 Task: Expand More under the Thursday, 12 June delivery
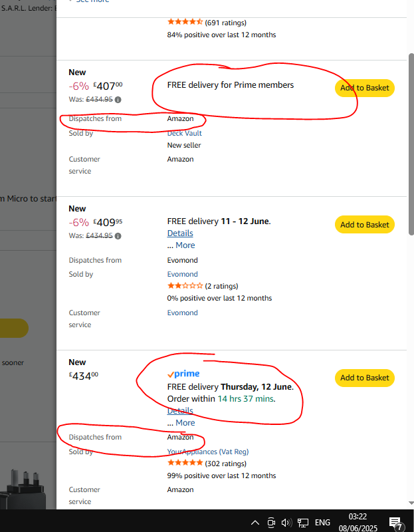coord(185,423)
